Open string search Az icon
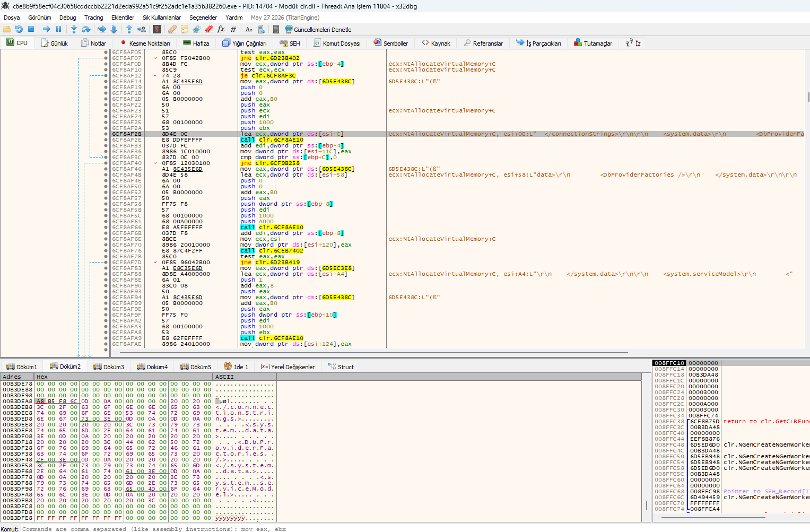 [249, 29]
